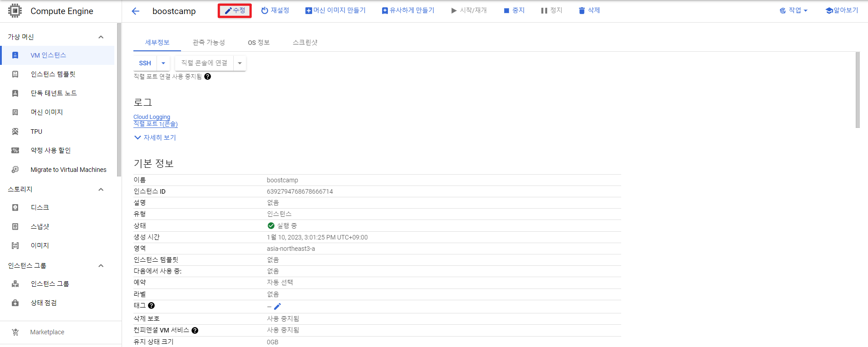Open the 직렬 포트 1(콘솔) link

pyautogui.click(x=156, y=124)
